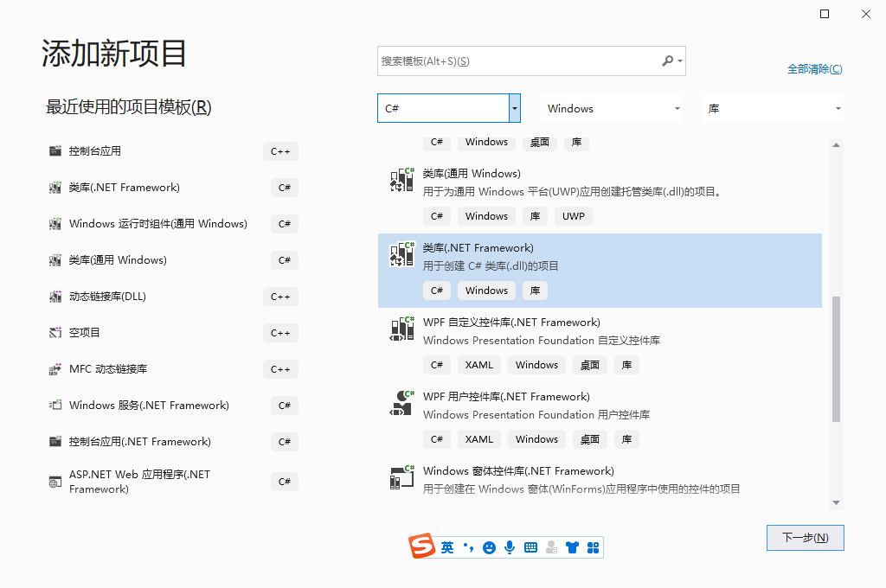886x588 pixels.
Task: Click the 动态链接库(DLL) template icon
Action: coord(55,296)
